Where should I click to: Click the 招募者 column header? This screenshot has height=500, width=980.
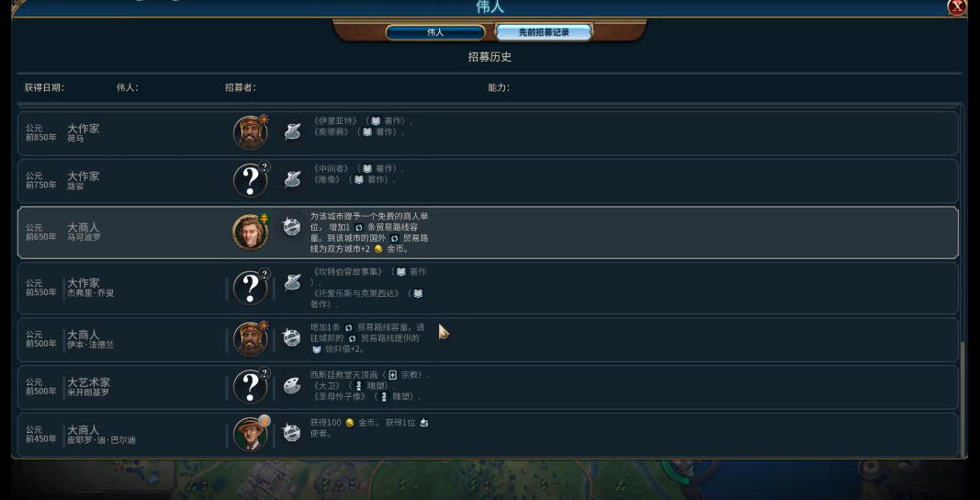[x=241, y=87]
